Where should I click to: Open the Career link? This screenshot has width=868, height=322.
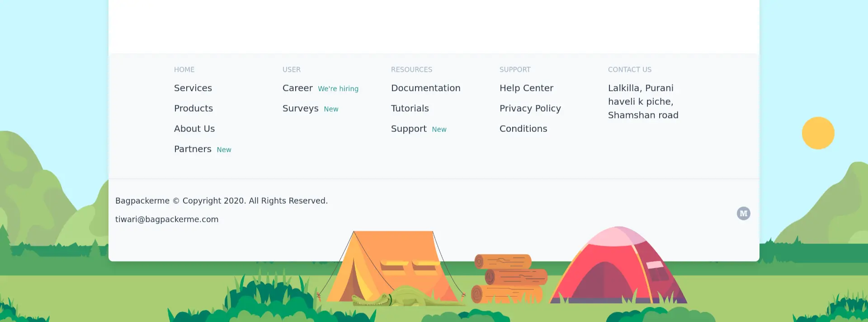pyautogui.click(x=297, y=88)
